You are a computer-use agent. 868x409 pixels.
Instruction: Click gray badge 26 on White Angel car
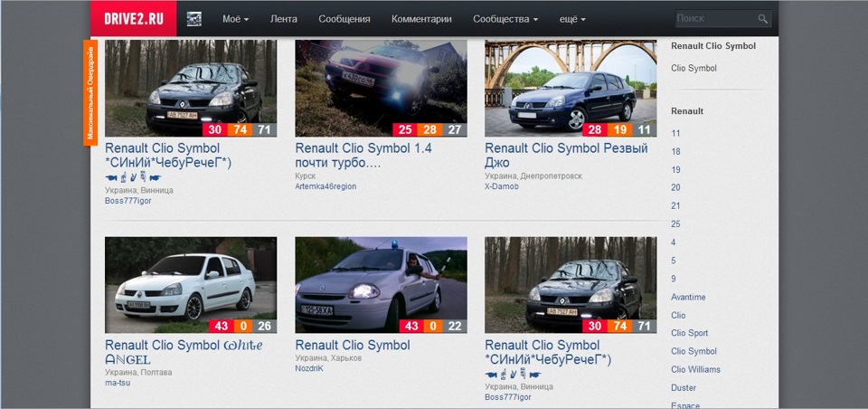click(x=264, y=326)
